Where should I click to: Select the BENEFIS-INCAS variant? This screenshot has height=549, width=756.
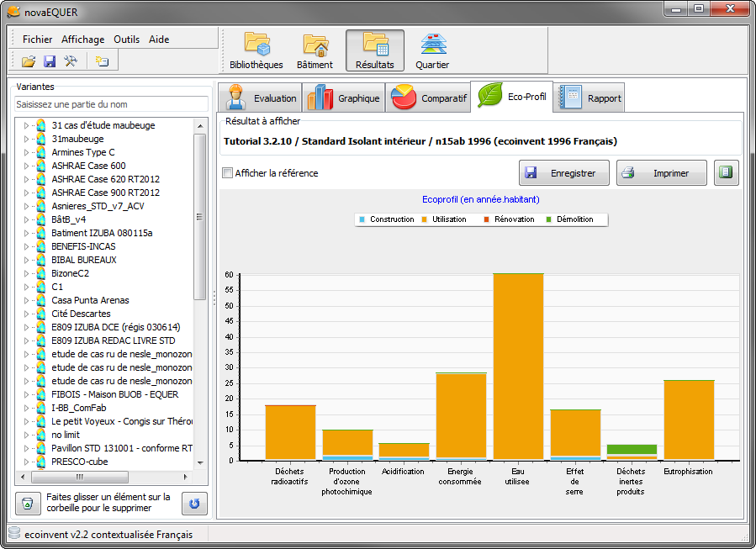[x=83, y=246]
